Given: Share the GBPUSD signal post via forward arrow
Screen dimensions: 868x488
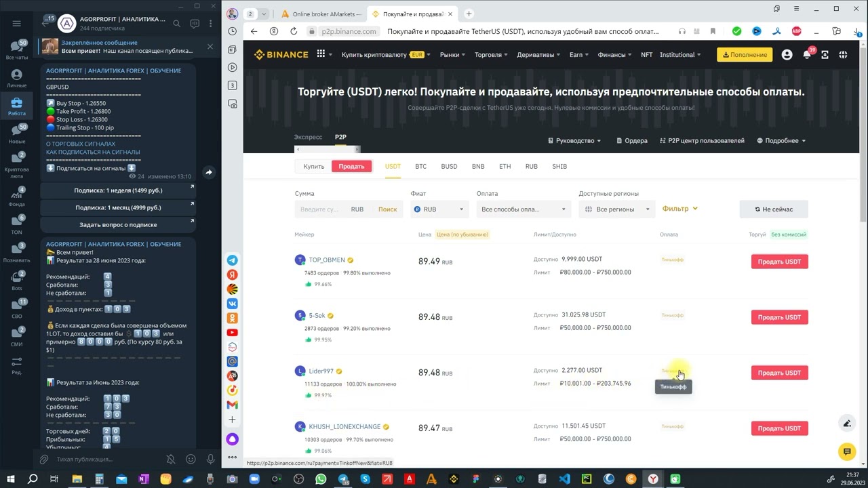Looking at the screenshot, I should [209, 172].
